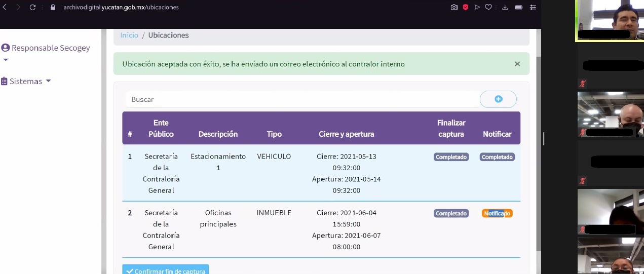Click the heart bookmark icon

(x=488, y=8)
